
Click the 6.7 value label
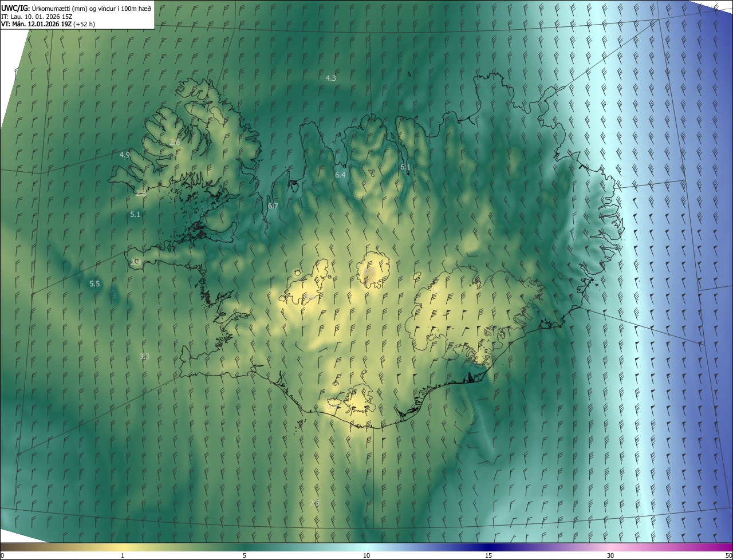point(273,206)
